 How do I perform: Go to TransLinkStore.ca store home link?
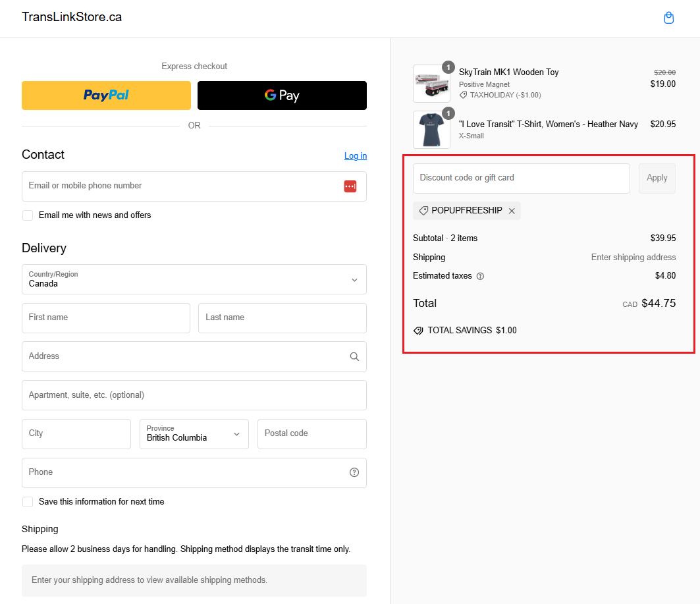click(x=72, y=17)
